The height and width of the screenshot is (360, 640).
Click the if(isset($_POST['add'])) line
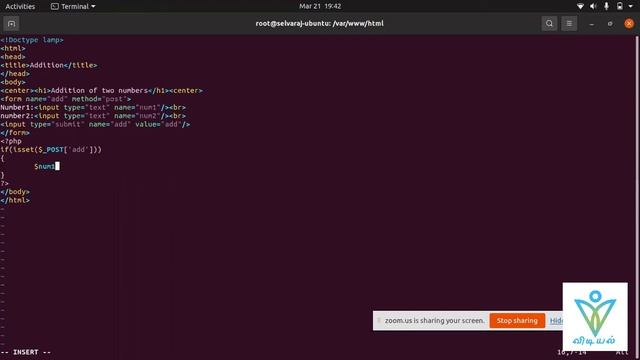51,150
